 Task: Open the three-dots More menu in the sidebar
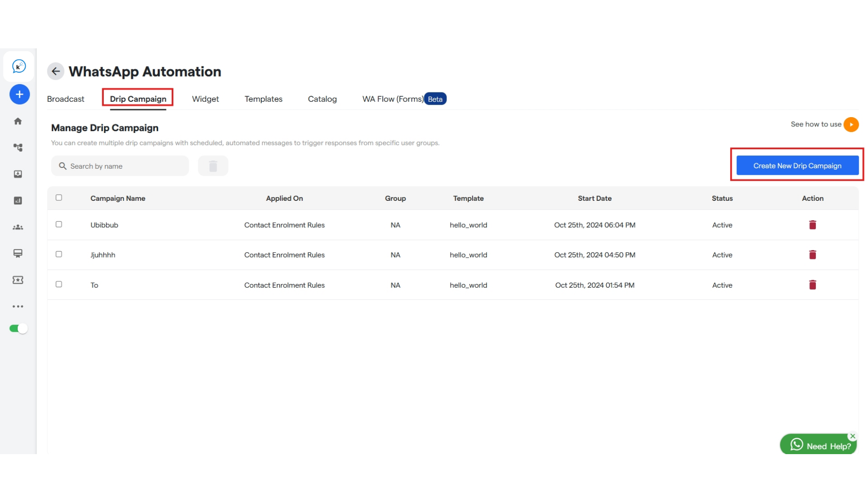click(18, 307)
